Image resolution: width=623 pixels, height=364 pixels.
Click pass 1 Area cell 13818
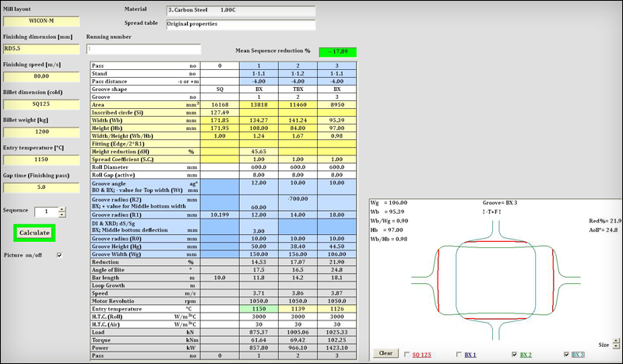point(259,105)
